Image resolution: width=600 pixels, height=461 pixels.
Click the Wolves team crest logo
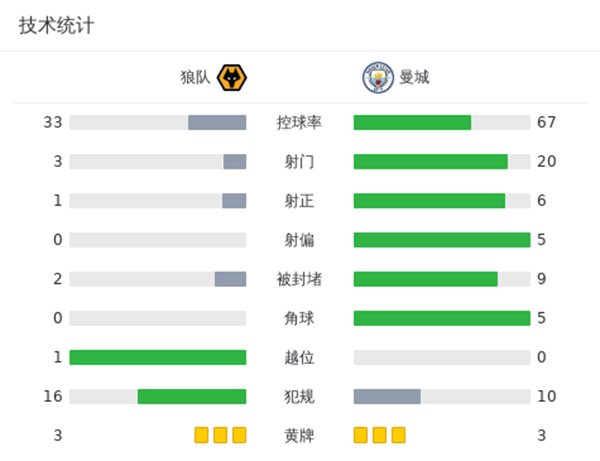[232, 78]
